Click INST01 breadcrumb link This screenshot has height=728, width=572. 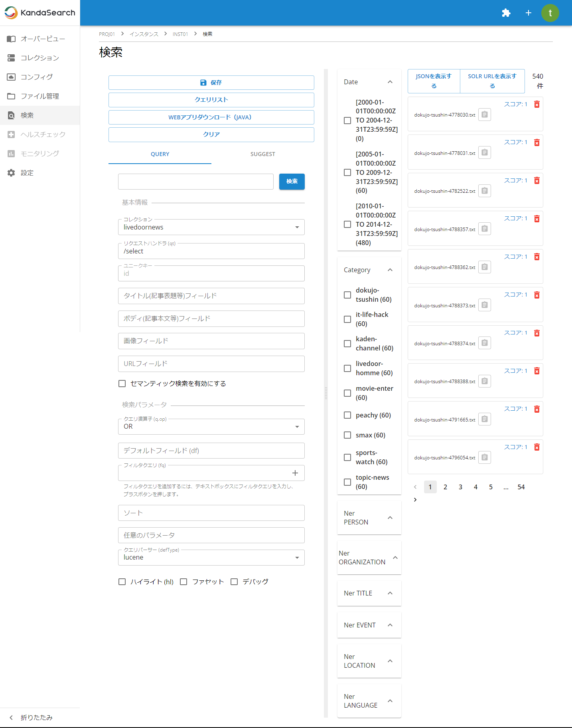click(x=180, y=34)
